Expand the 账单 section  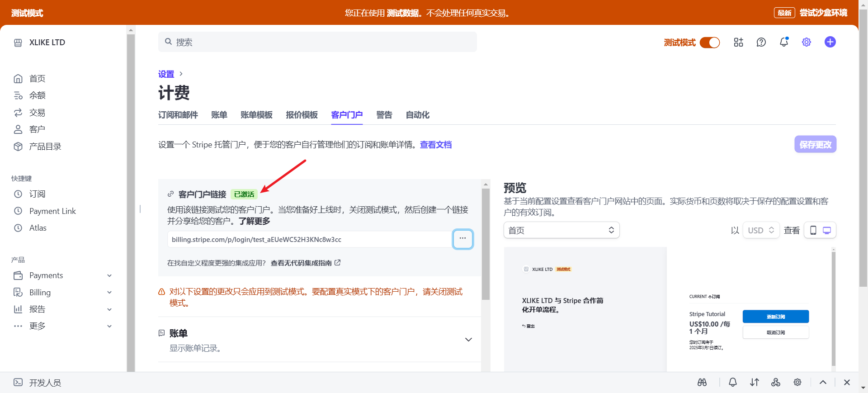468,340
